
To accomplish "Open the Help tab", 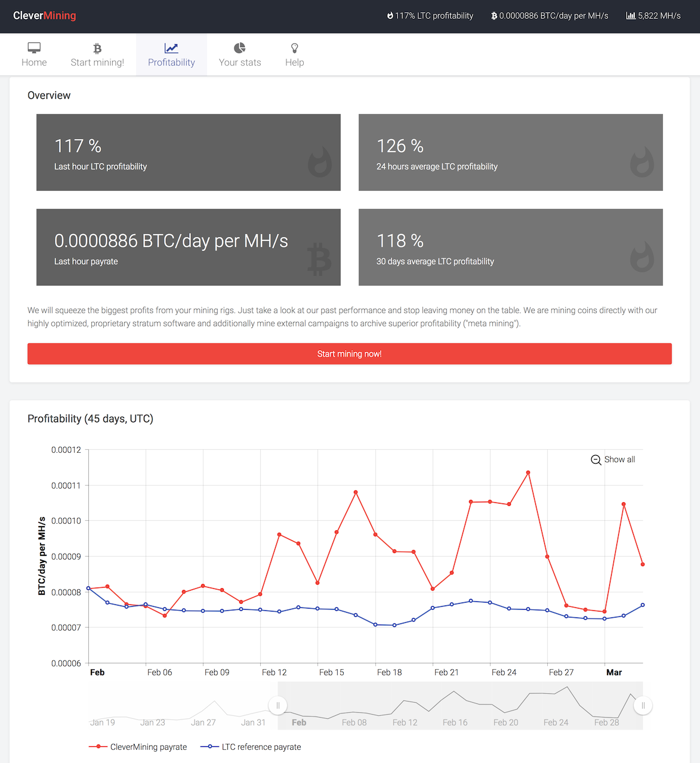I will click(x=295, y=54).
